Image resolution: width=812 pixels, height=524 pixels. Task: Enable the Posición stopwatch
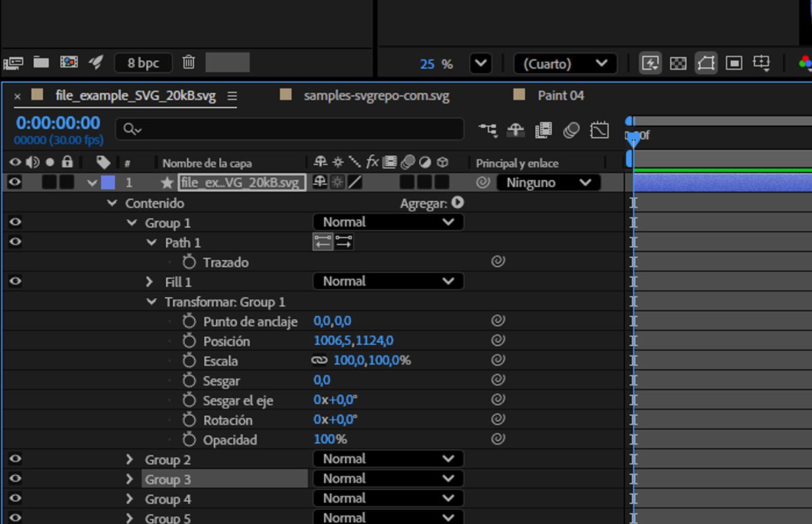189,341
